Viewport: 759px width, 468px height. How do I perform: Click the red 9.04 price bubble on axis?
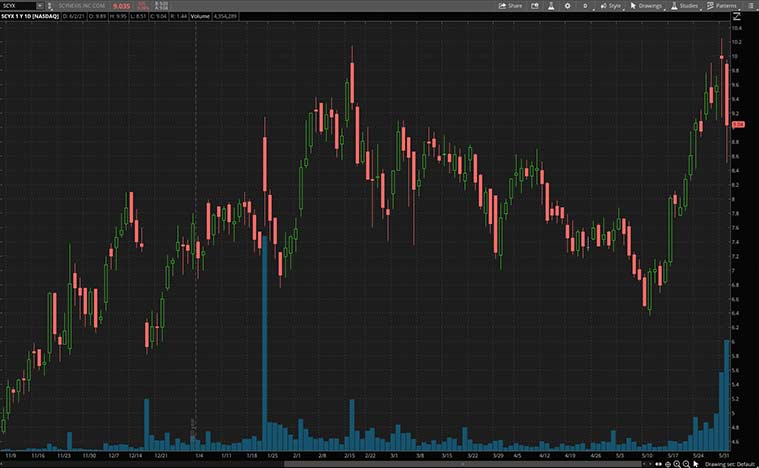pyautogui.click(x=738, y=125)
